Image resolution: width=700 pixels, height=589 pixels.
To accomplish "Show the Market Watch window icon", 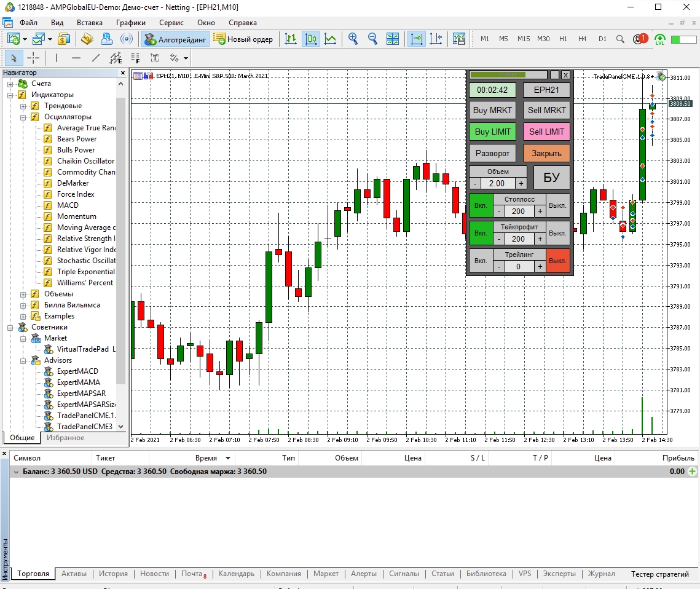I will click(64, 39).
